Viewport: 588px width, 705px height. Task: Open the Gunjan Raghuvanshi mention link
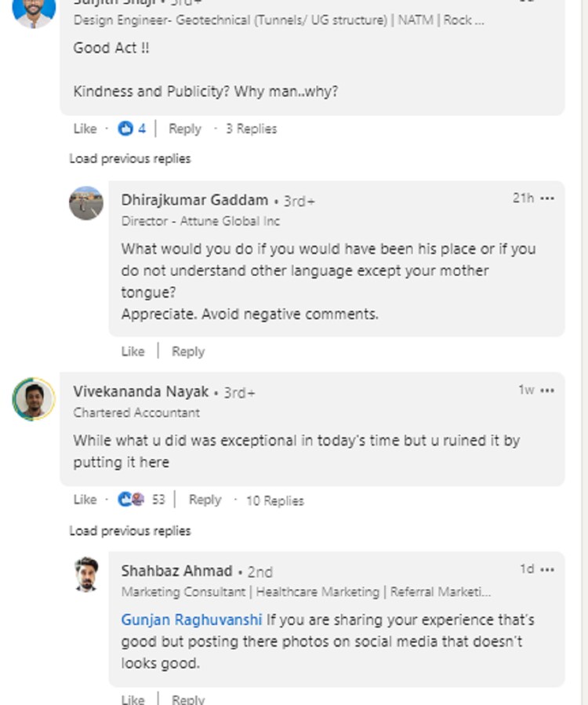(x=191, y=620)
